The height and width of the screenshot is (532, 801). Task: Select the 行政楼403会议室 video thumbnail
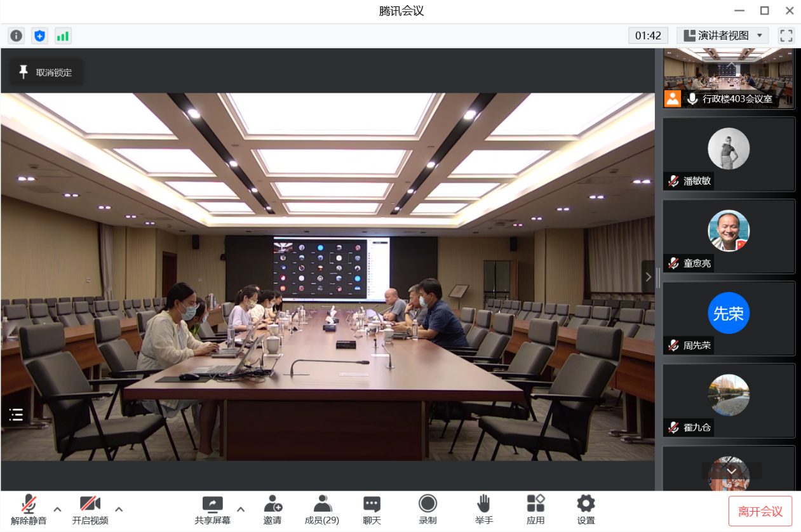729,77
